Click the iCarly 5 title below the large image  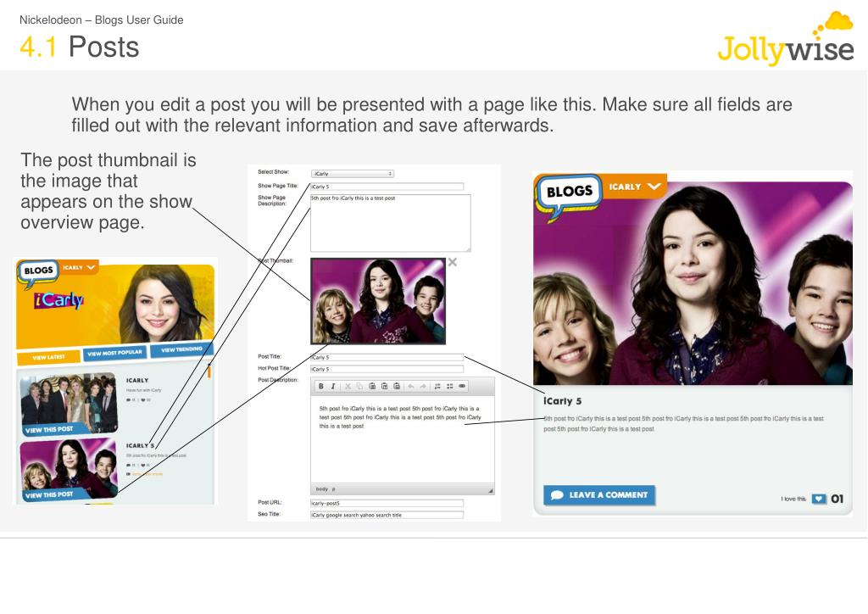pyautogui.click(x=562, y=401)
